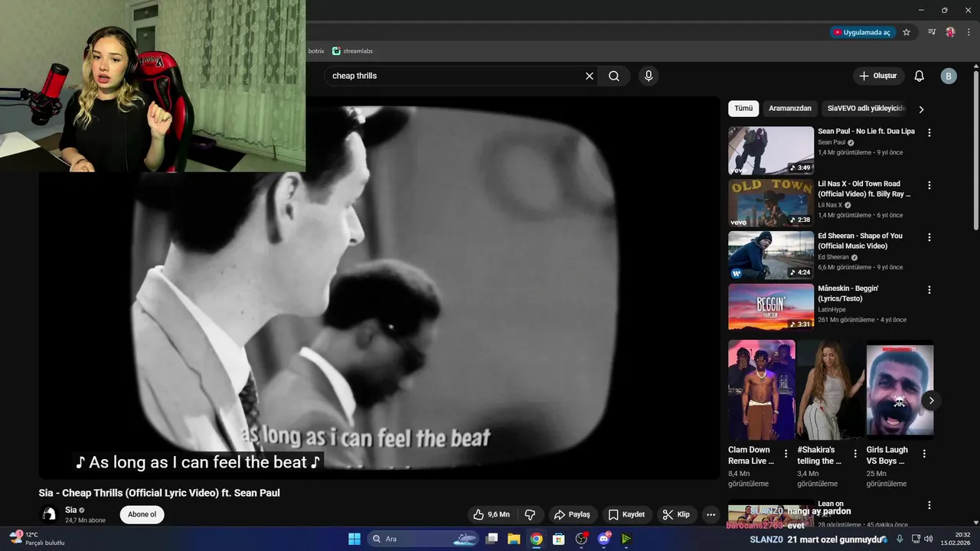980x551 pixels.
Task: Open the Clam Down Rema Live short
Action: [761, 390]
